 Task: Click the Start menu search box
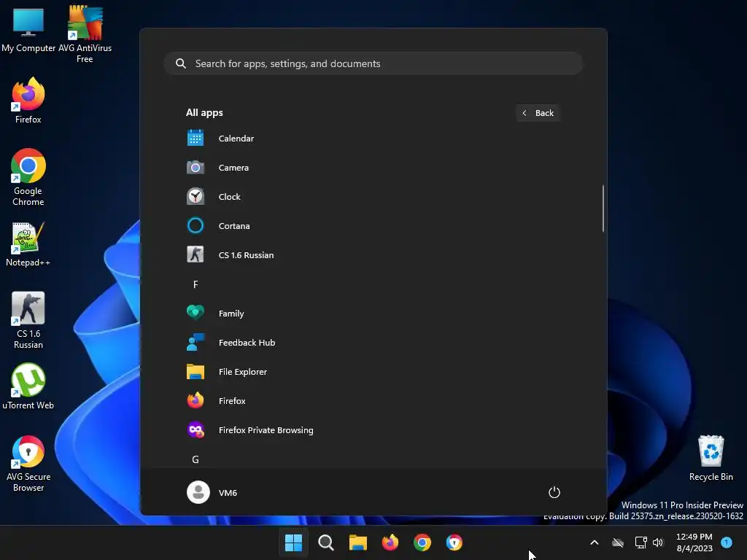373,63
